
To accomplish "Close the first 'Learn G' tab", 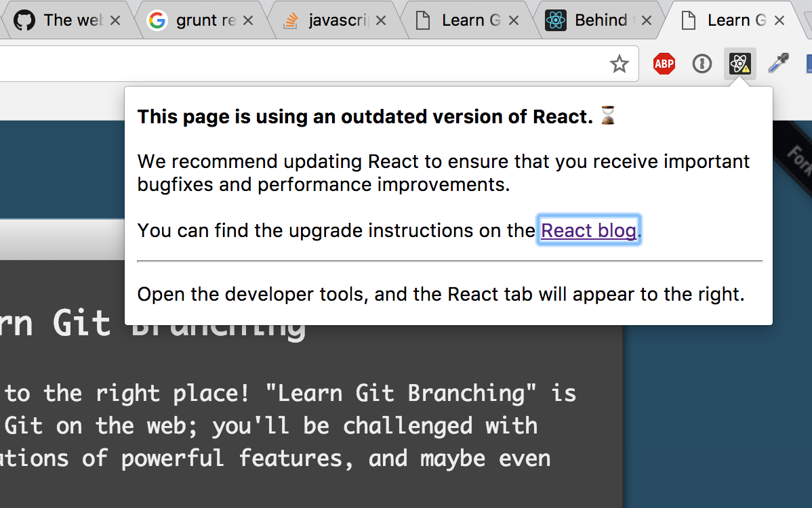I will [514, 20].
